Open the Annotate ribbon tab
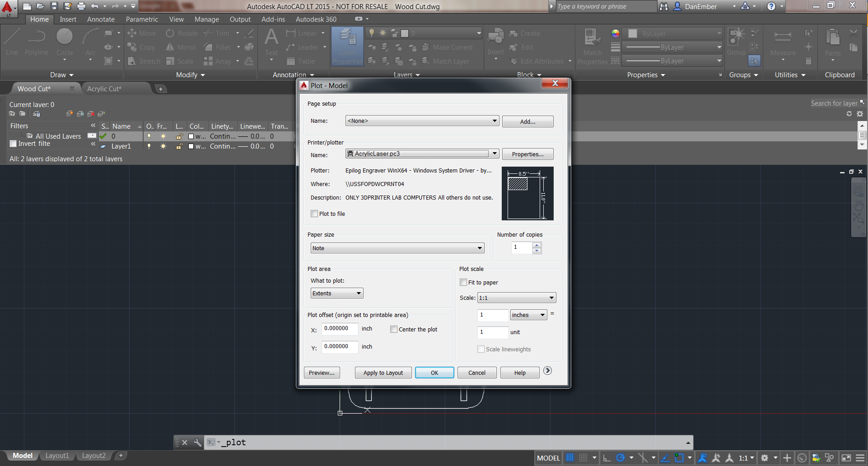Image resolution: width=868 pixels, height=466 pixels. [x=101, y=19]
